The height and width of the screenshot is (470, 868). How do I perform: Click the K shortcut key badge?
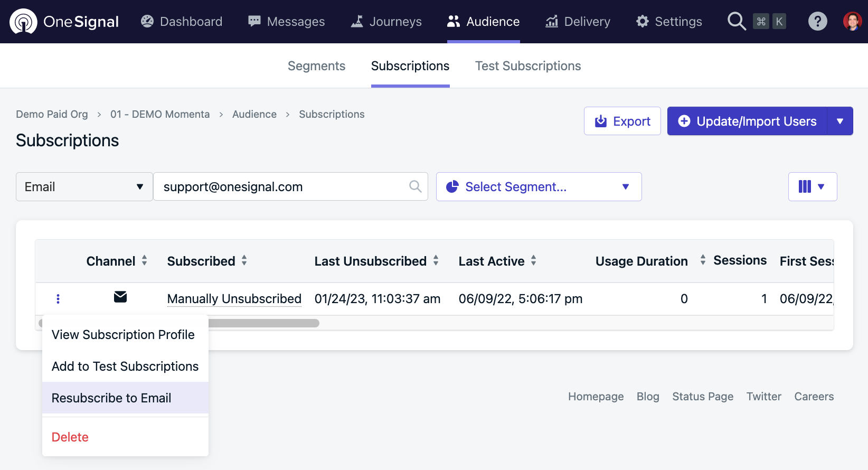[779, 21]
